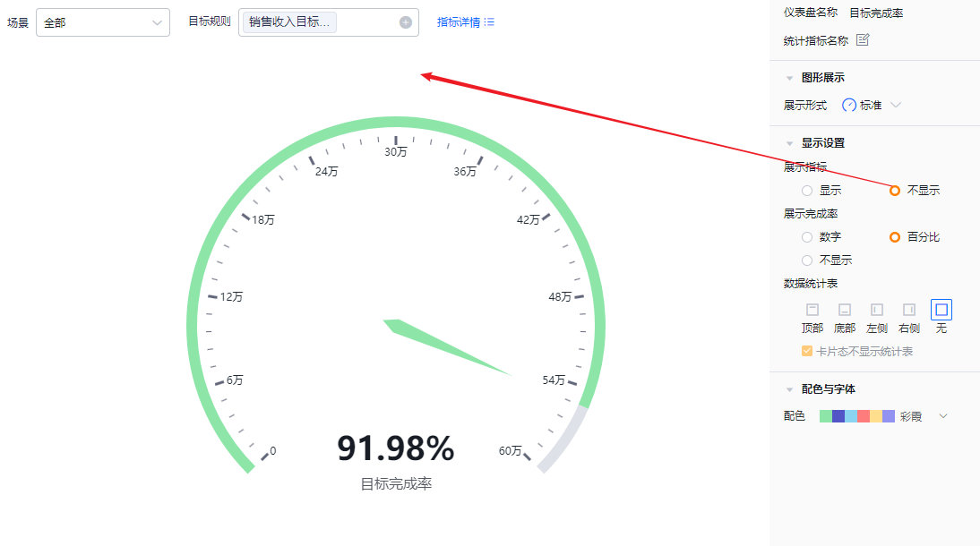Collapse the 配色与字体 section
980x546 pixels.
pyautogui.click(x=789, y=390)
